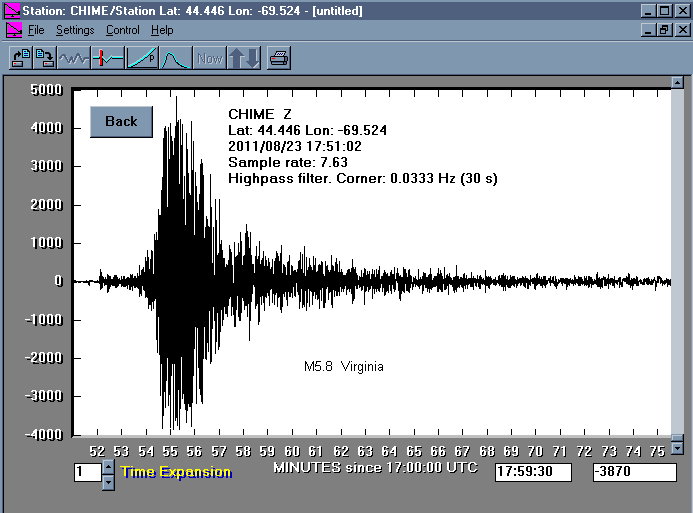Click the printer icon in toolbar
Viewport: 693px width, 513px height.
point(279,58)
